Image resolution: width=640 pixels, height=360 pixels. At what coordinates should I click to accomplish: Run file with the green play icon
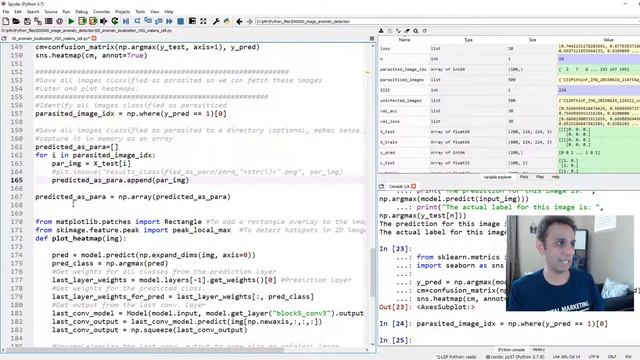(71, 21)
